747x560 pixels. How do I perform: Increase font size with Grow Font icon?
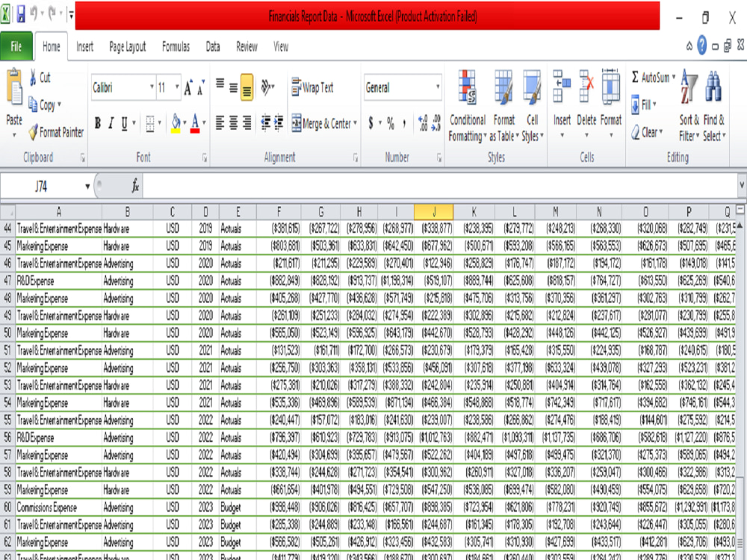(188, 87)
